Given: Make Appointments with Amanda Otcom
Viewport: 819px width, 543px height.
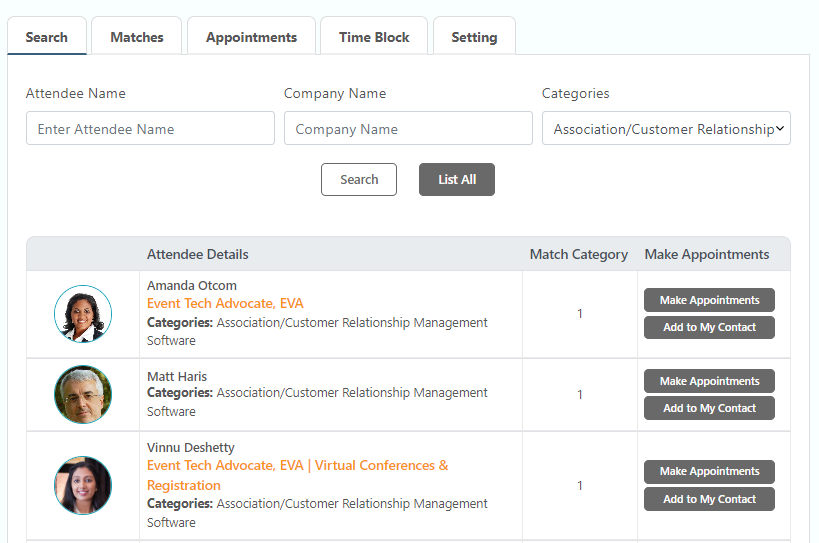Looking at the screenshot, I should pos(709,300).
